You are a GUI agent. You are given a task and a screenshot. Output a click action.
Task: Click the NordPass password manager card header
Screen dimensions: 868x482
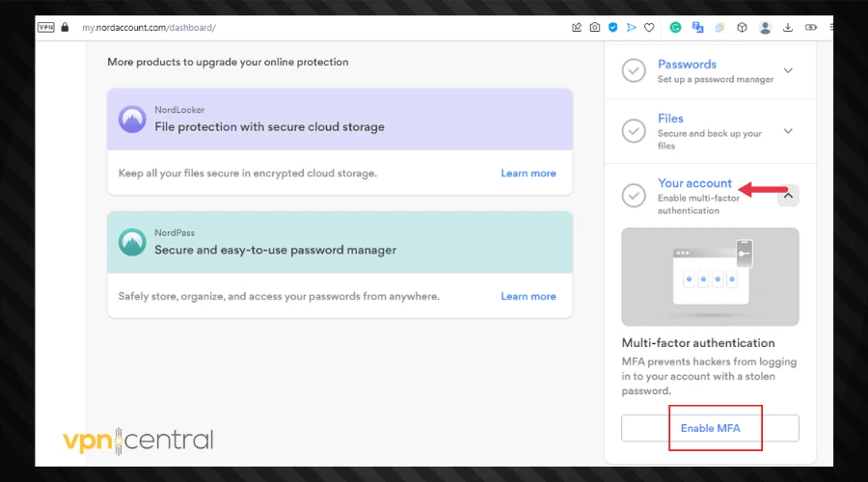point(339,242)
